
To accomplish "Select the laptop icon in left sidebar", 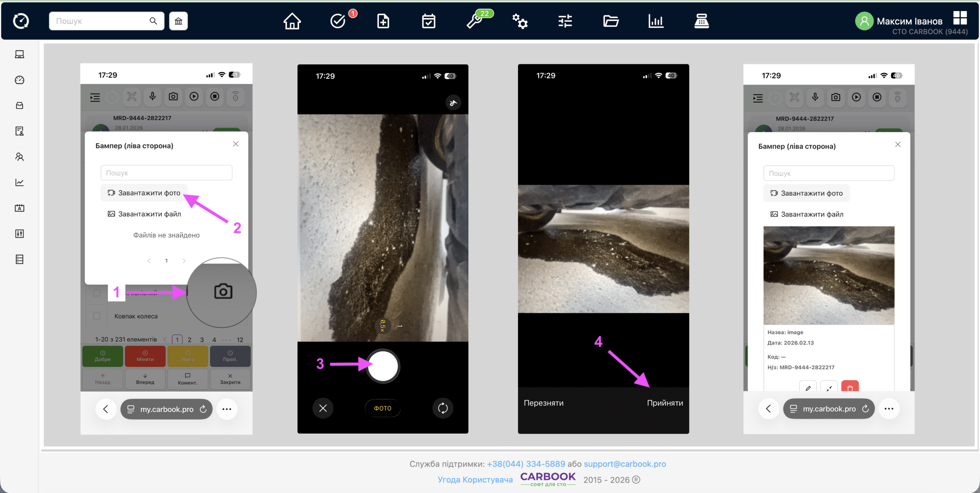I will pos(20,54).
